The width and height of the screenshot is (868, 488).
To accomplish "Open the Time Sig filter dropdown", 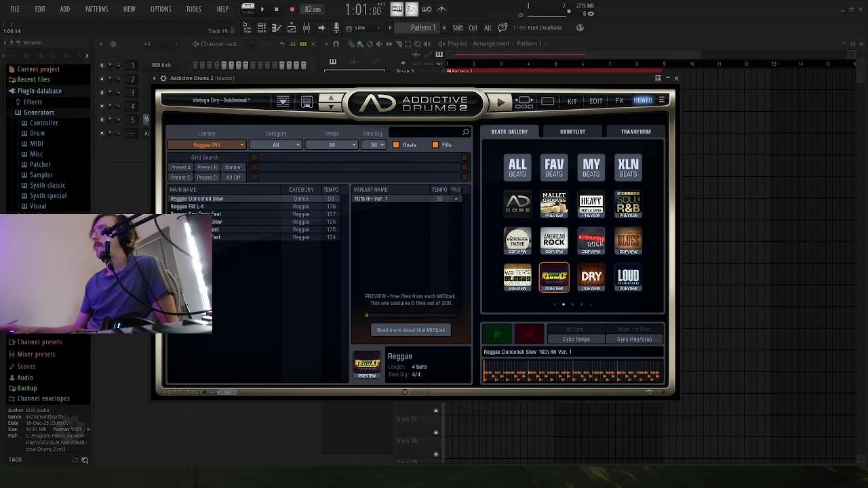I will coord(374,145).
